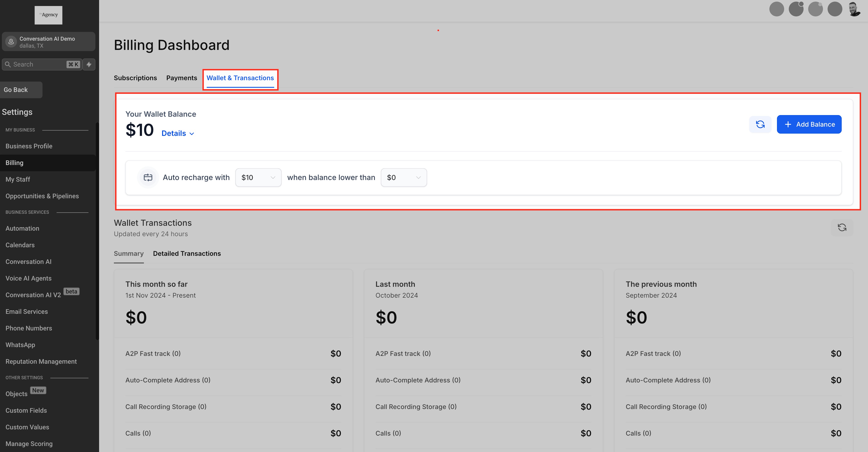Click the auto recharge cycle icon

point(148,178)
